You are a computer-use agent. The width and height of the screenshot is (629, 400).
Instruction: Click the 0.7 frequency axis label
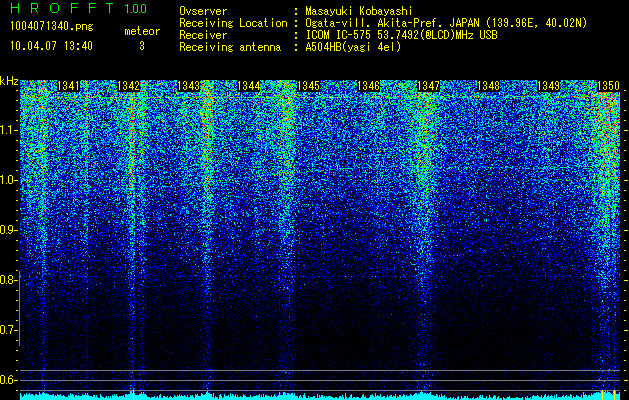click(x=8, y=330)
